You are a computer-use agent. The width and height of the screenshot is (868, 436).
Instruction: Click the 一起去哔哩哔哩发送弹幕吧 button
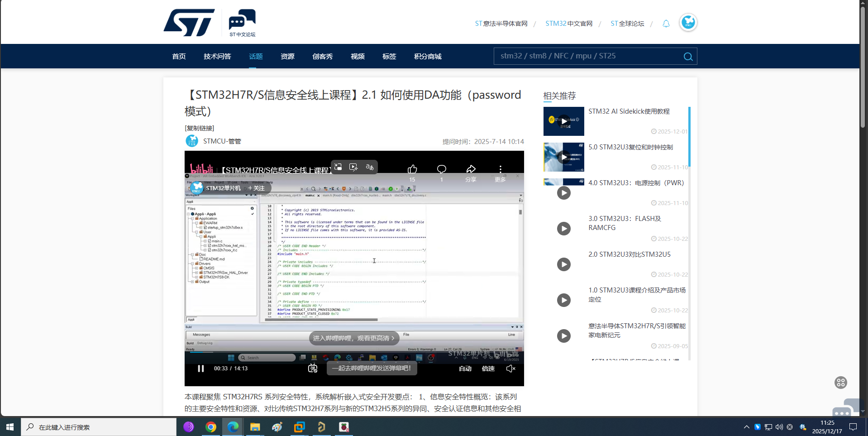coord(372,368)
